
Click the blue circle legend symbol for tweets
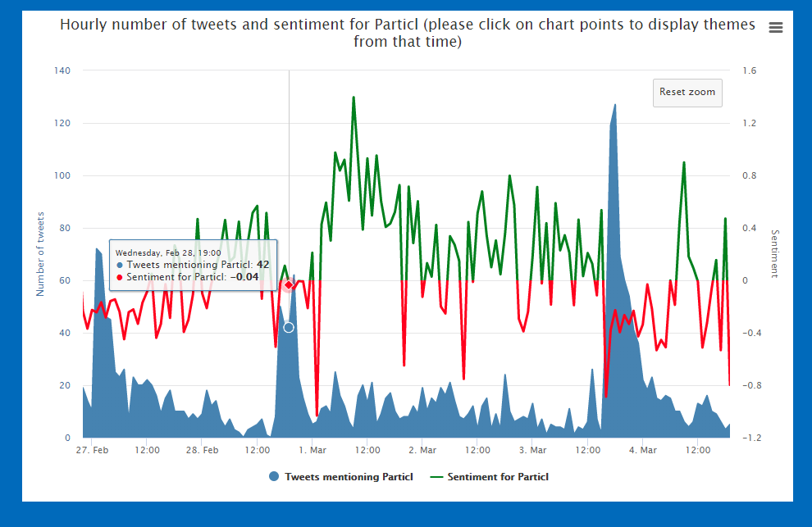click(x=274, y=476)
